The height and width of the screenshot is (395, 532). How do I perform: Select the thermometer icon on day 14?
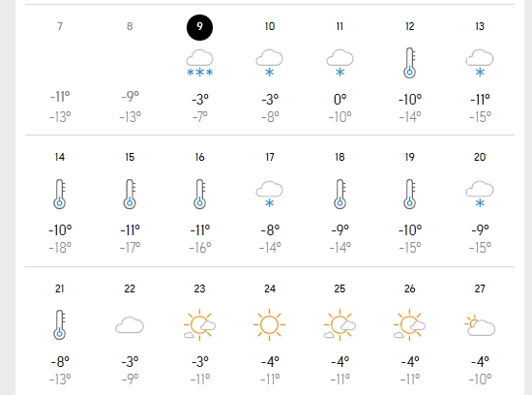tap(60, 195)
